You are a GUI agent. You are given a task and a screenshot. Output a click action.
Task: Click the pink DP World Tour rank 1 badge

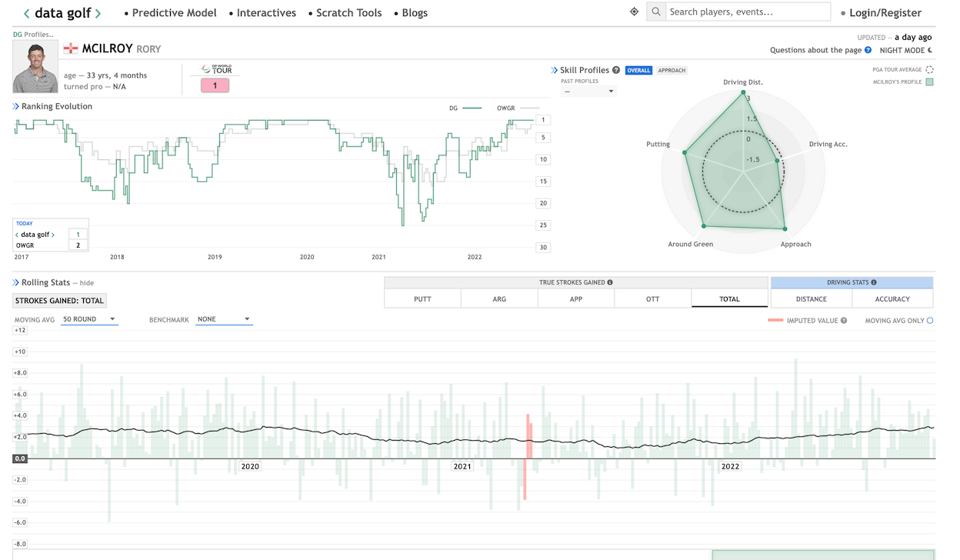pyautogui.click(x=215, y=85)
